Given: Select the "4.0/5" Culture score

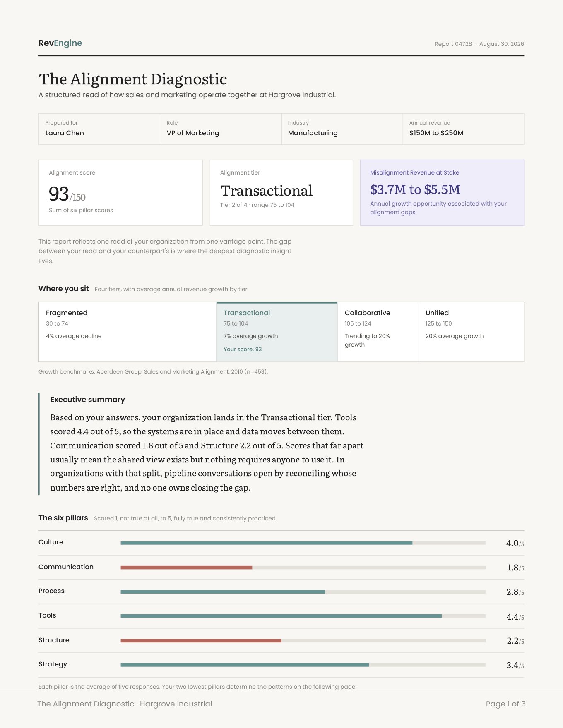Looking at the screenshot, I should 515,543.
